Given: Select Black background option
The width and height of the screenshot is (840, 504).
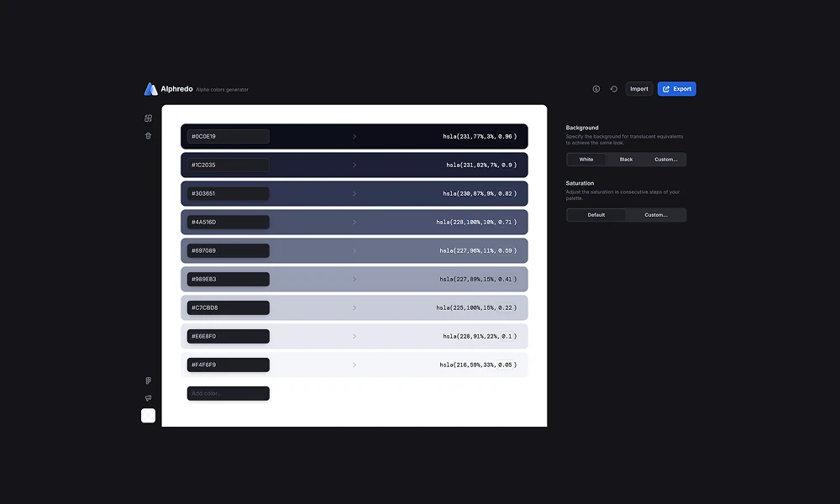Looking at the screenshot, I should tap(626, 160).
